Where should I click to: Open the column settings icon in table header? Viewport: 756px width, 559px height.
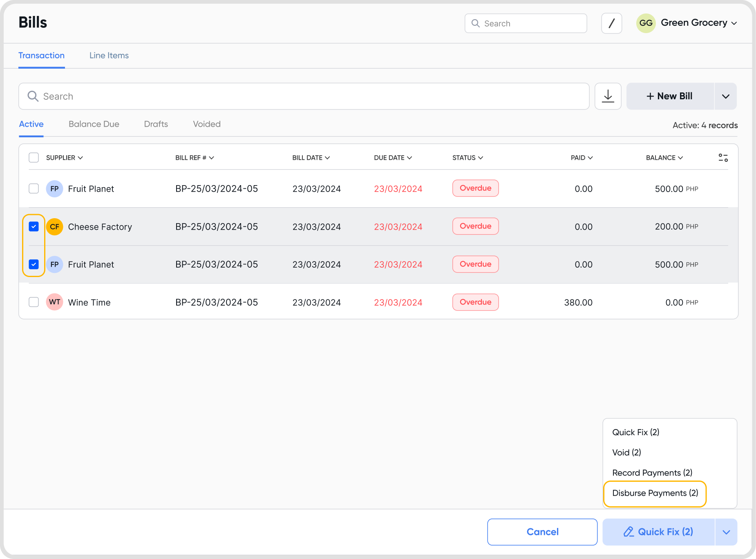(723, 158)
